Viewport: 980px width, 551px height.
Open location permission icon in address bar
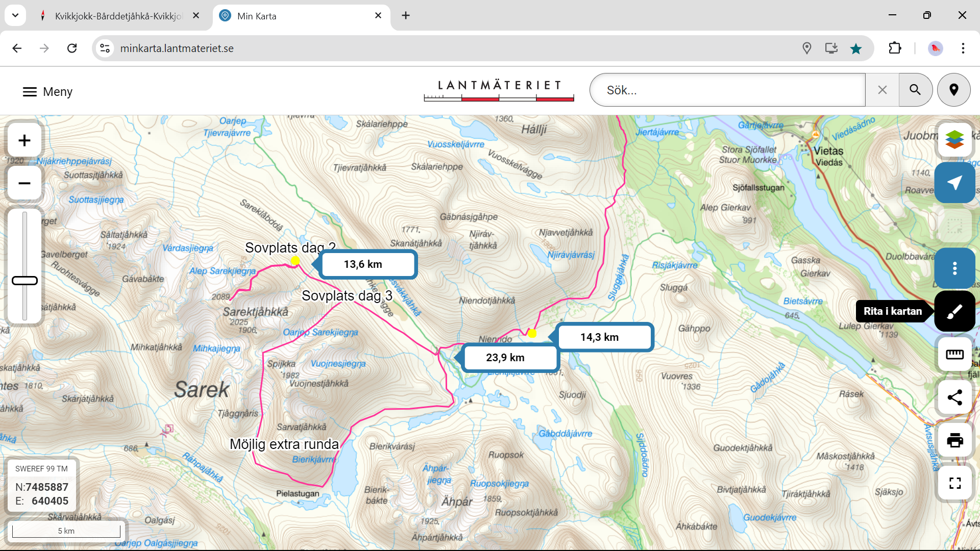(807, 48)
